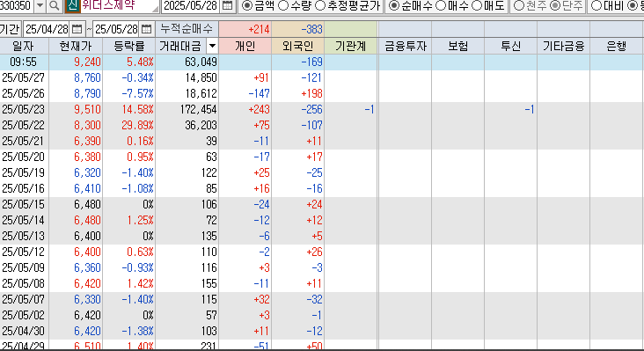Click the start date field 25/04/28

[47, 29]
